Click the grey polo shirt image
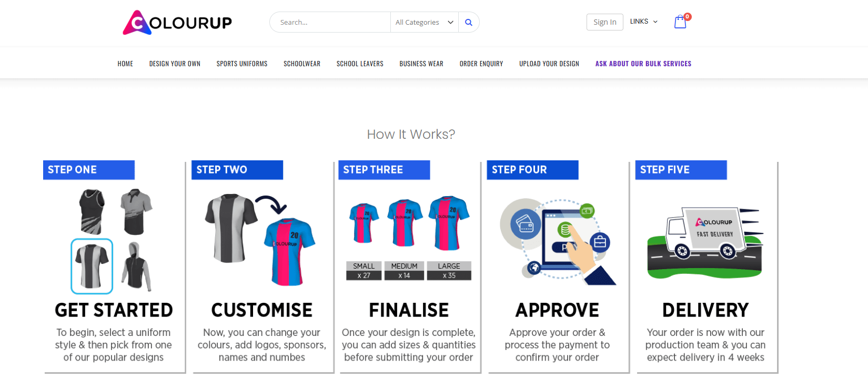Viewport: 868px width, 389px height. pos(136,211)
